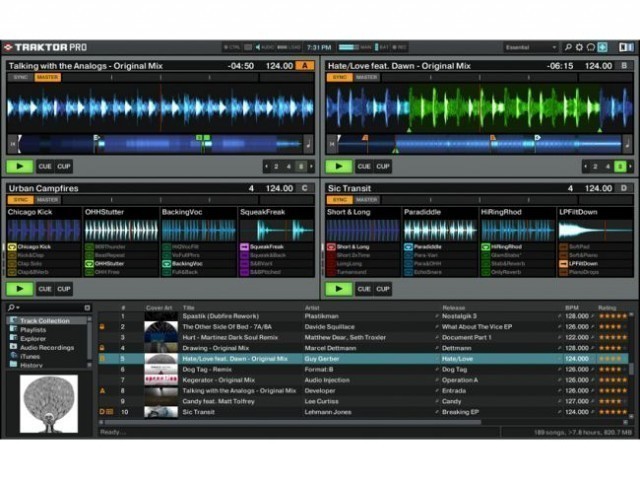The height and width of the screenshot is (480, 640).
Task: Select Playlists in the browser tree
Action: tap(33, 329)
